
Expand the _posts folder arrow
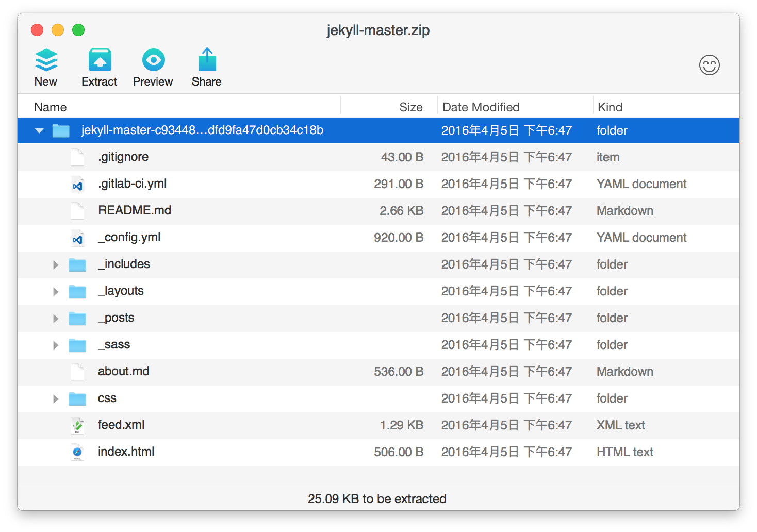pyautogui.click(x=56, y=319)
